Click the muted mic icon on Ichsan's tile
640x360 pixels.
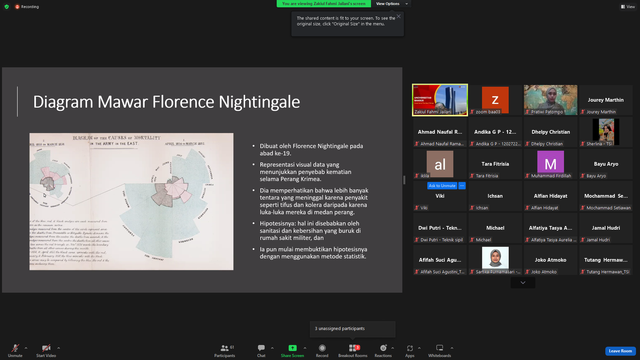tap(472, 208)
